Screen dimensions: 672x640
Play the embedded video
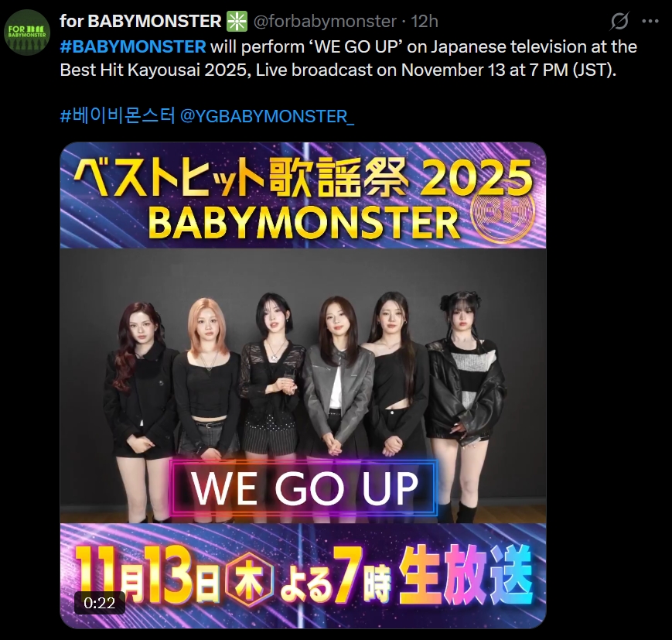[x=303, y=385]
